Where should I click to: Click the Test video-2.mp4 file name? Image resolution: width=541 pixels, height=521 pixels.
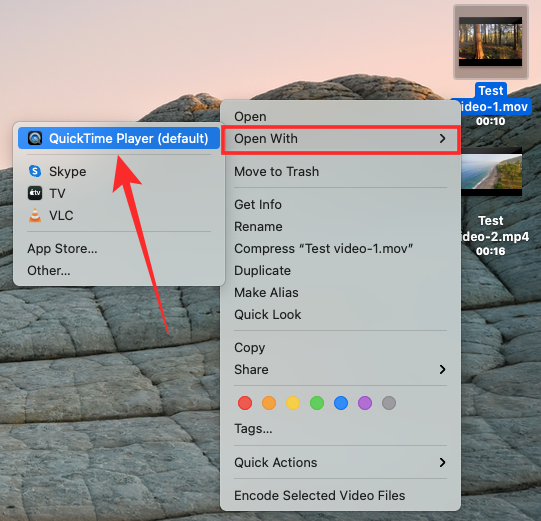coord(494,228)
